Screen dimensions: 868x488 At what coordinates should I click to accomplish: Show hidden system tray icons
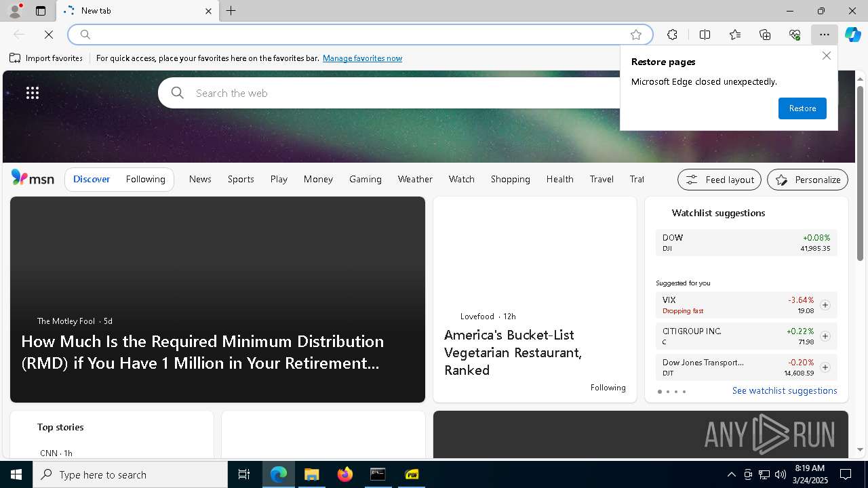[731, 474]
